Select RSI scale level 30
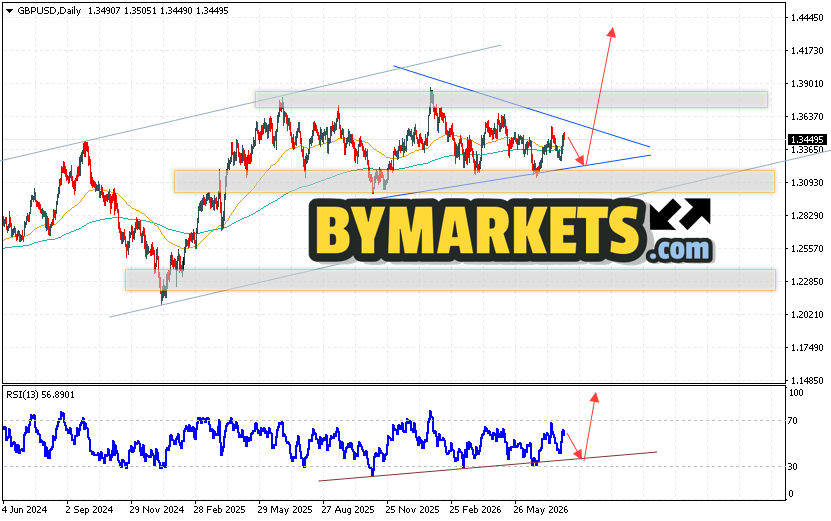The height and width of the screenshot is (521, 831). click(x=793, y=466)
